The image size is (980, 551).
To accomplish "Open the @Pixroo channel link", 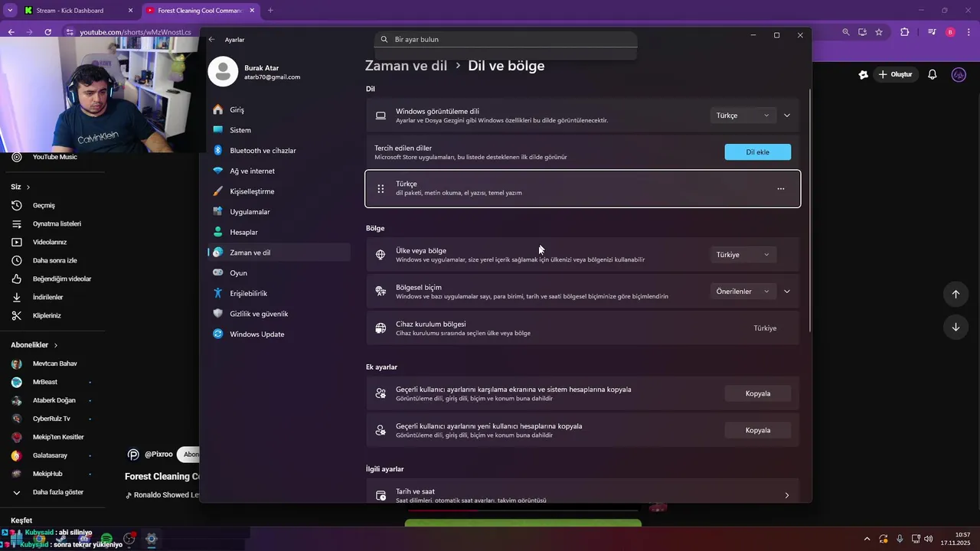I will tap(158, 455).
